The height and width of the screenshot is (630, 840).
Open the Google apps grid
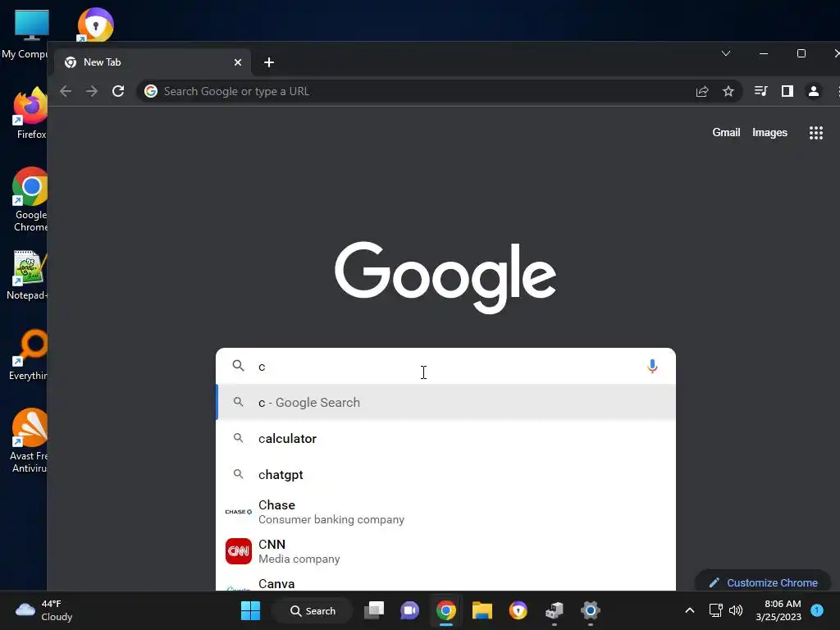click(816, 133)
